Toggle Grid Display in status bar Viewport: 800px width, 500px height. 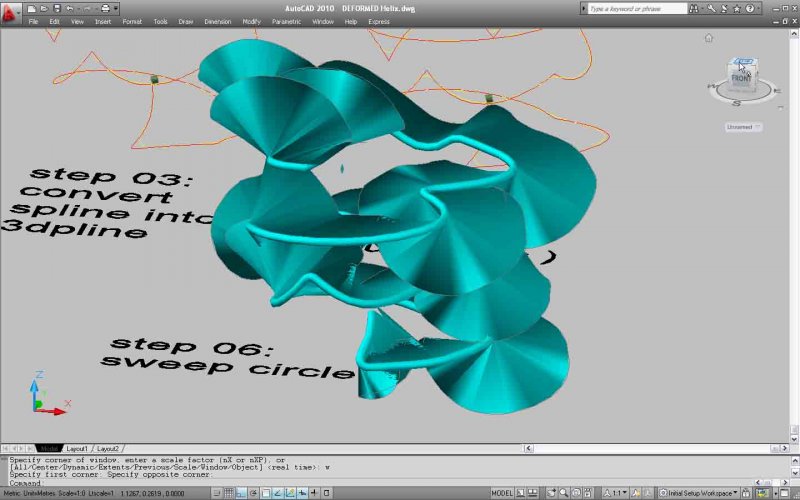coord(229,493)
